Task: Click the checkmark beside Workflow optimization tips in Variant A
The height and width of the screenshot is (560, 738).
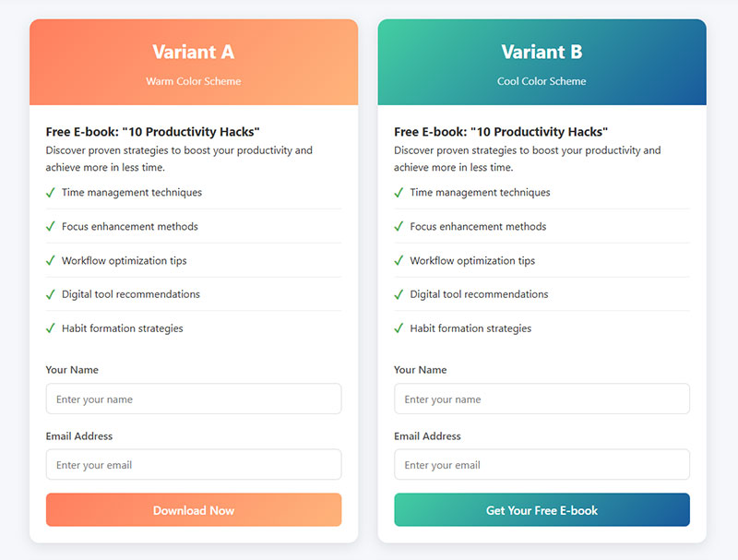Action: click(51, 261)
